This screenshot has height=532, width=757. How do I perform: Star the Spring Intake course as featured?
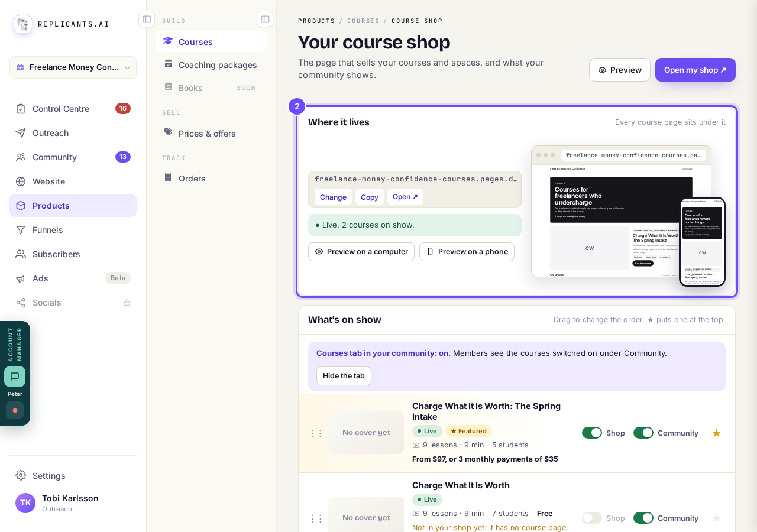716,433
